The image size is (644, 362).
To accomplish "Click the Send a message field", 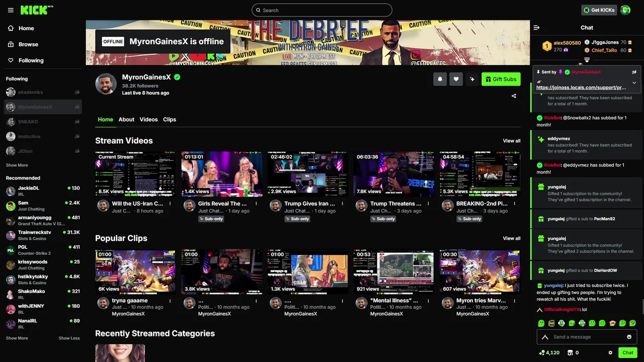I will click(x=587, y=337).
